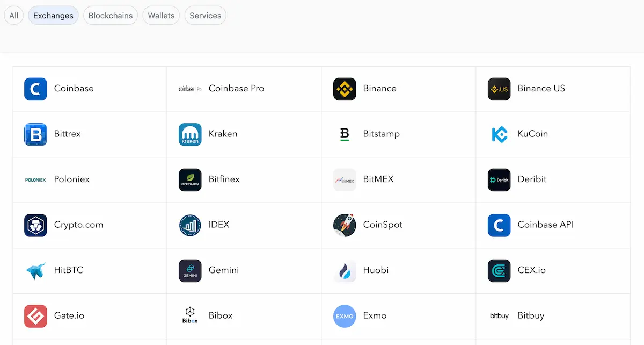
Task: Show all integrations with the All filter
Action: pos(14,16)
